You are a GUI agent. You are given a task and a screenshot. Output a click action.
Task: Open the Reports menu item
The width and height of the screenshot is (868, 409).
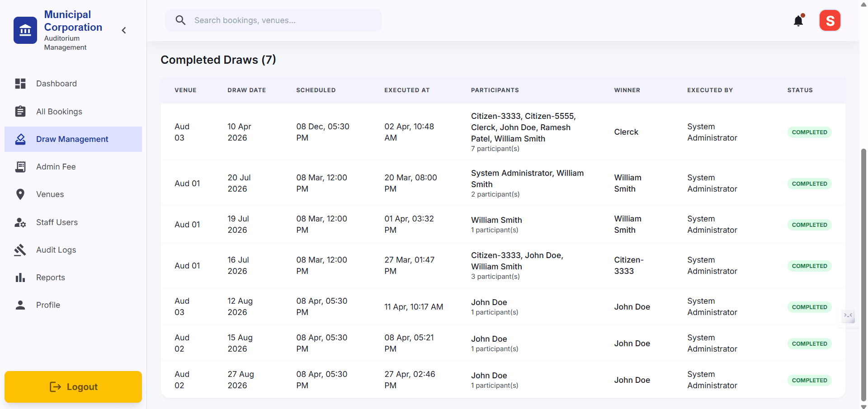(x=73, y=277)
